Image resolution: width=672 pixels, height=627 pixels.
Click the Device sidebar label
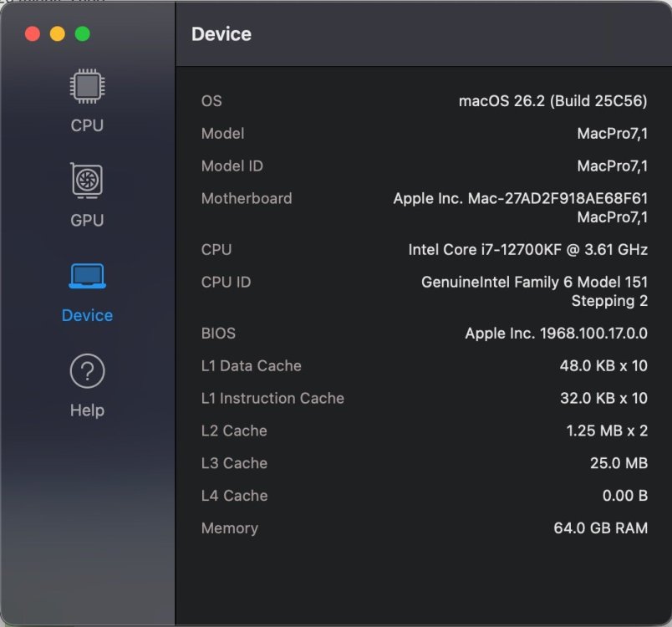(x=87, y=315)
